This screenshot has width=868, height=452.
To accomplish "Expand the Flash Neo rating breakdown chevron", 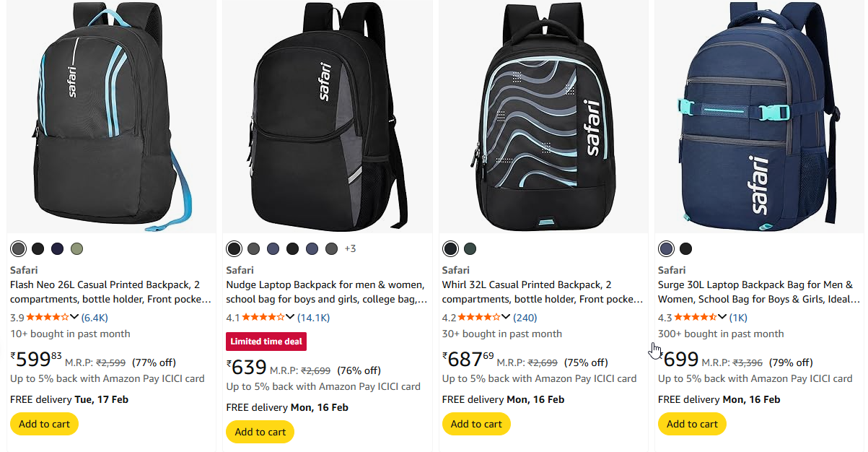I will [x=74, y=317].
